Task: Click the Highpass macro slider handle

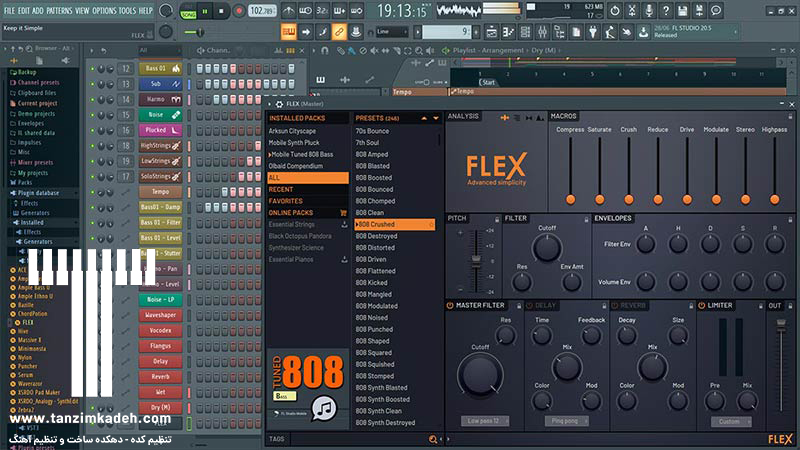Action: pos(774,199)
